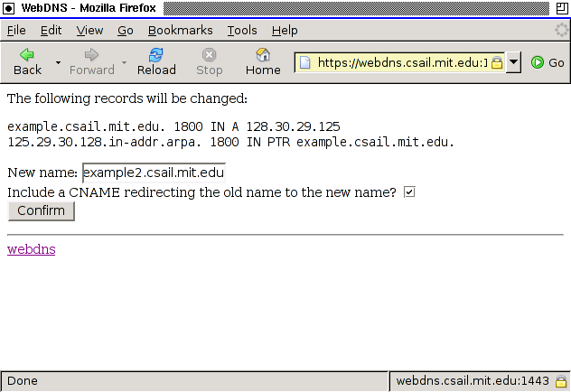Image resolution: width=571 pixels, height=392 pixels.
Task: Click the activity throbber icon
Action: pos(562,30)
